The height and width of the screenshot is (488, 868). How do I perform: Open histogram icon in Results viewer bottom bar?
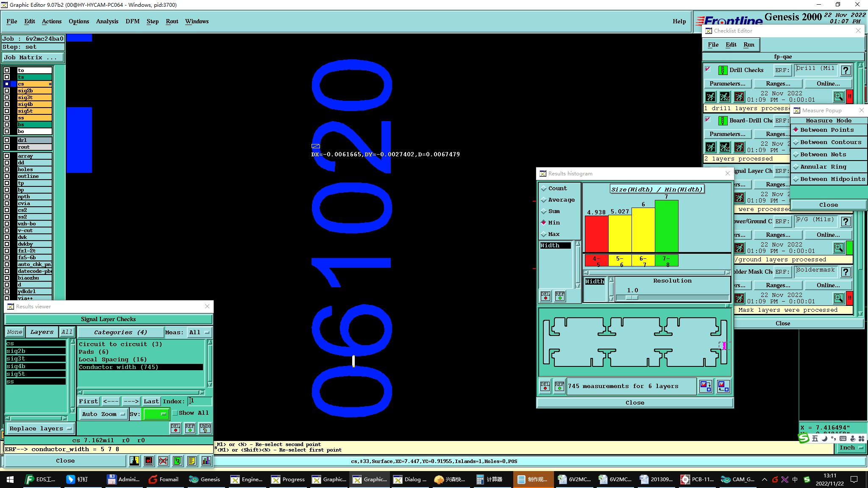[x=206, y=461]
